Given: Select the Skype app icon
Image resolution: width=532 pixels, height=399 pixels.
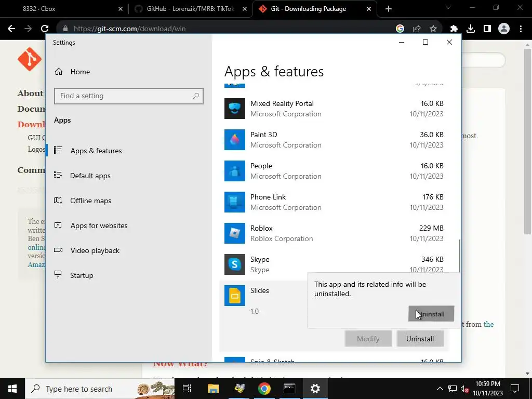Looking at the screenshot, I should point(234,264).
